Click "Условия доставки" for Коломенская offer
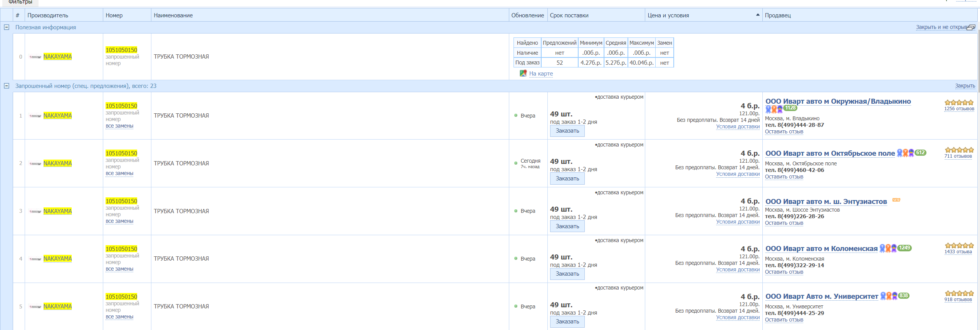Image resolution: width=980 pixels, height=330 pixels. click(738, 269)
